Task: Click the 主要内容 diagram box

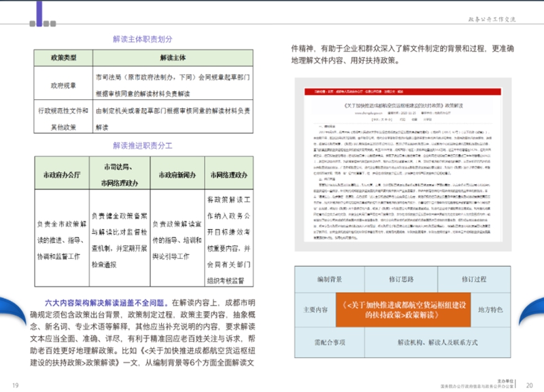Action: (316, 310)
